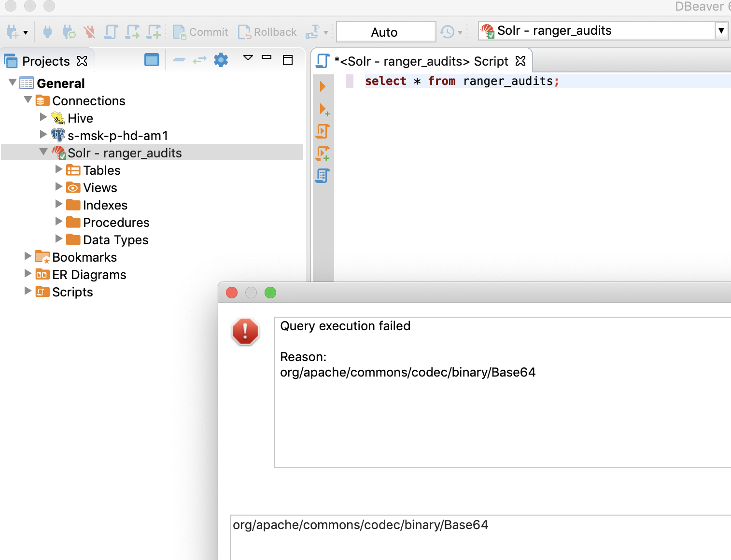Screen dimensions: 731x560
Task: Expand the s-msk-p-hd-am1 connection
Action: point(43,134)
